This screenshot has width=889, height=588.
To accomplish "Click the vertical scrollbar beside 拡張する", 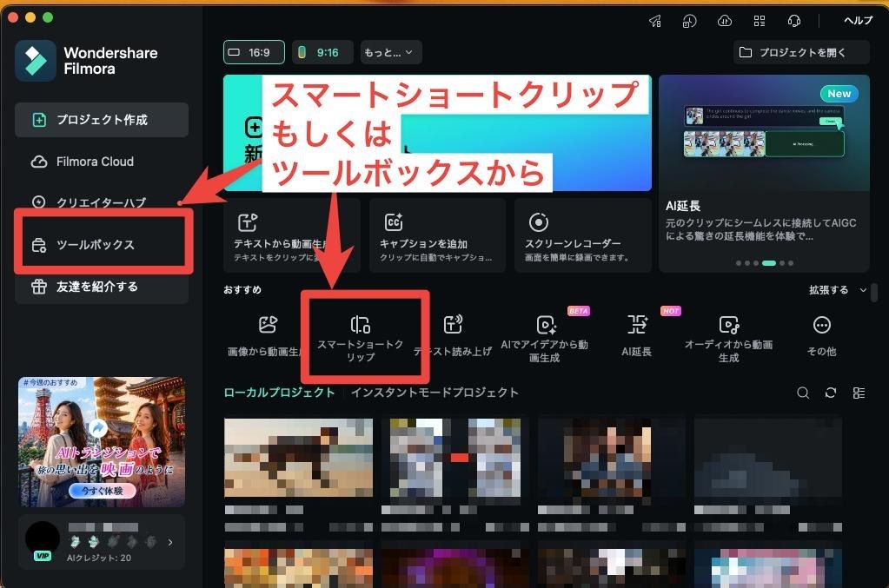I will (x=874, y=293).
